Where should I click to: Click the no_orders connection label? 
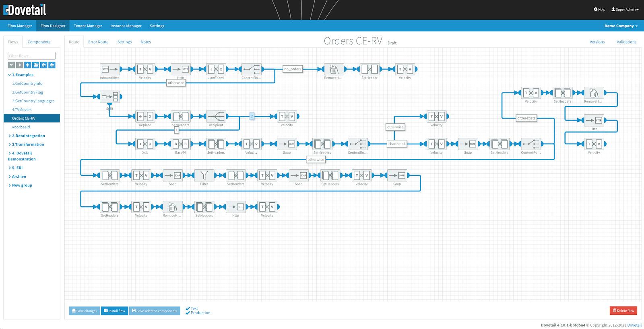[293, 69]
